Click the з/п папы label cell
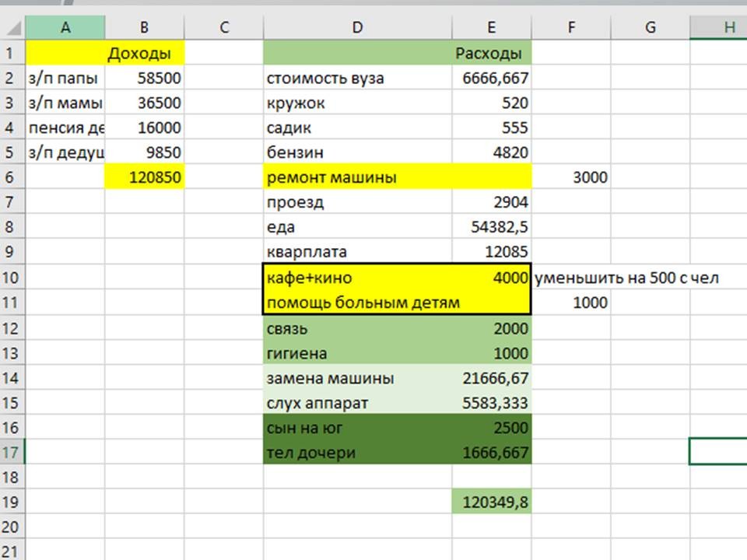 (x=65, y=79)
